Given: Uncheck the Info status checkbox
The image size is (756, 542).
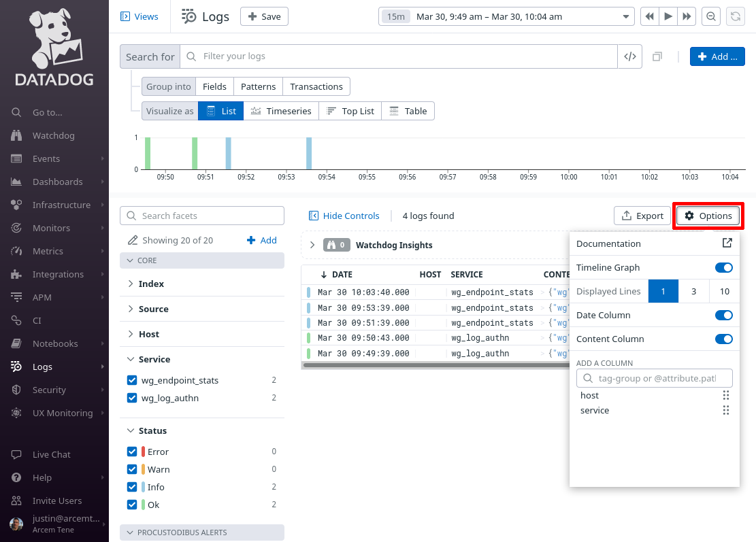Looking at the screenshot, I should coord(132,487).
